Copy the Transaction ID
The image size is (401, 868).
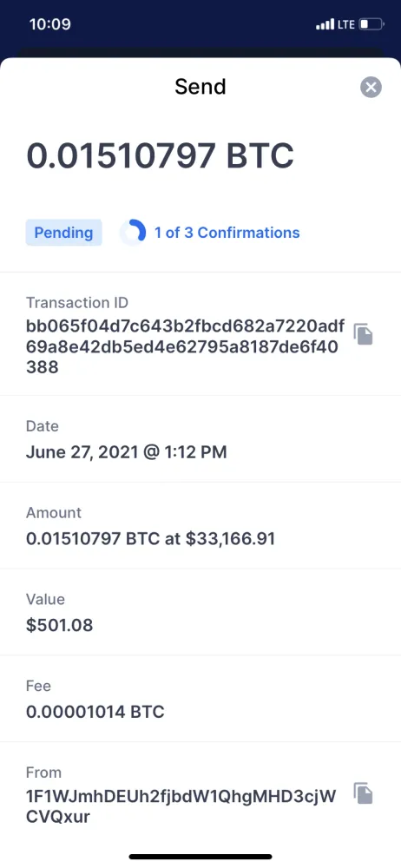pos(364,334)
